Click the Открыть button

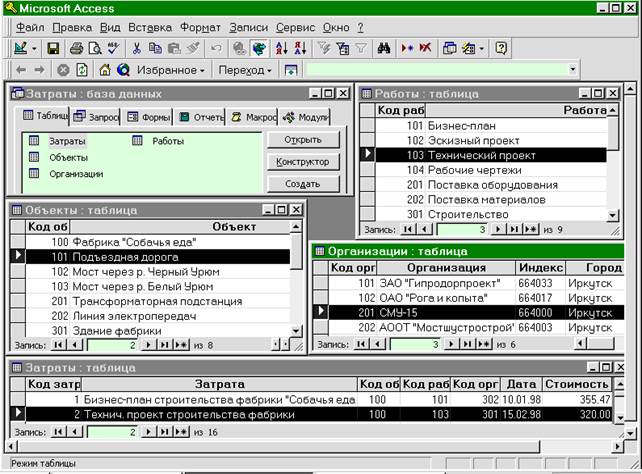coord(303,140)
